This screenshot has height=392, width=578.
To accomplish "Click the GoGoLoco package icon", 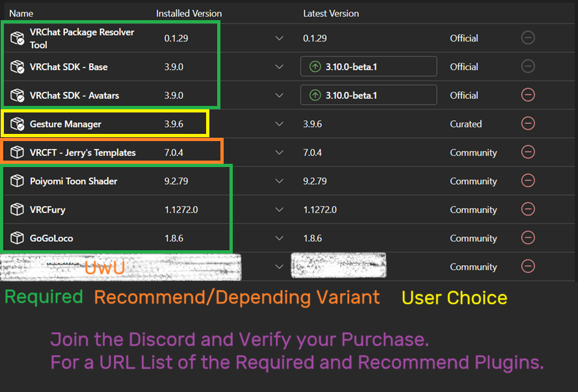I will coord(17,238).
